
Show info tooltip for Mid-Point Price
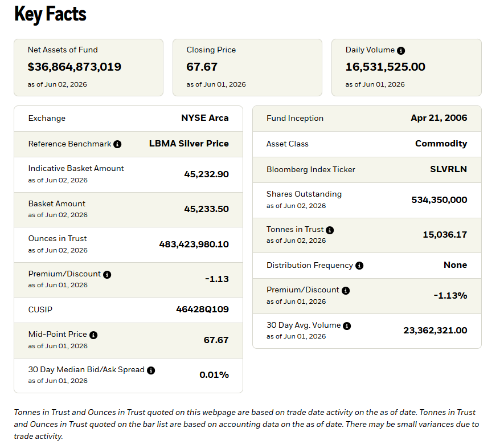(x=93, y=335)
